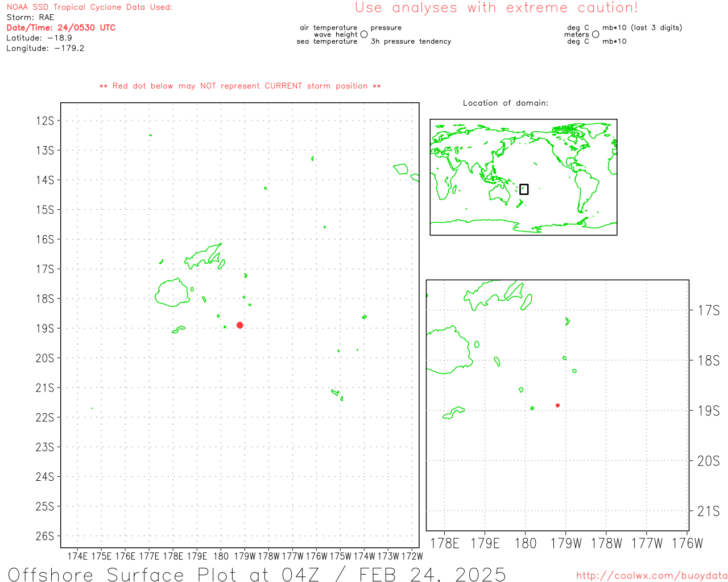Click the '19S' label on inset map axis
Viewport: 728px width, 582px height.
[x=709, y=410]
